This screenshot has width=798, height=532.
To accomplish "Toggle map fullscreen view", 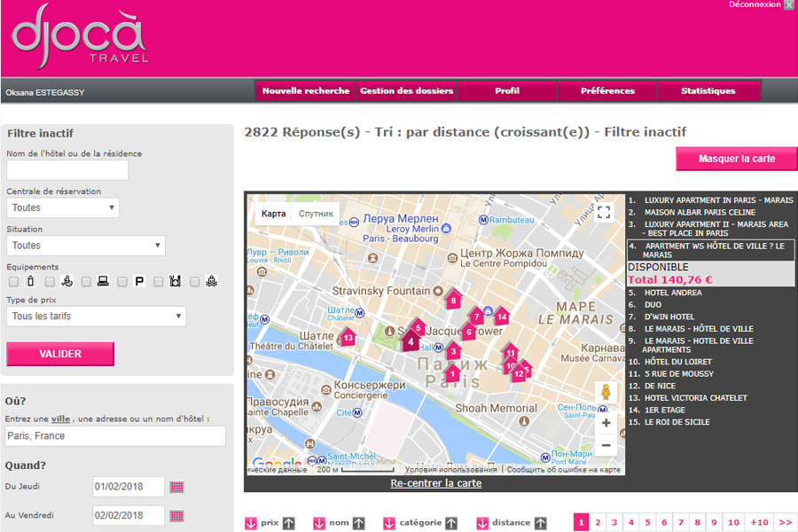I will (604, 213).
